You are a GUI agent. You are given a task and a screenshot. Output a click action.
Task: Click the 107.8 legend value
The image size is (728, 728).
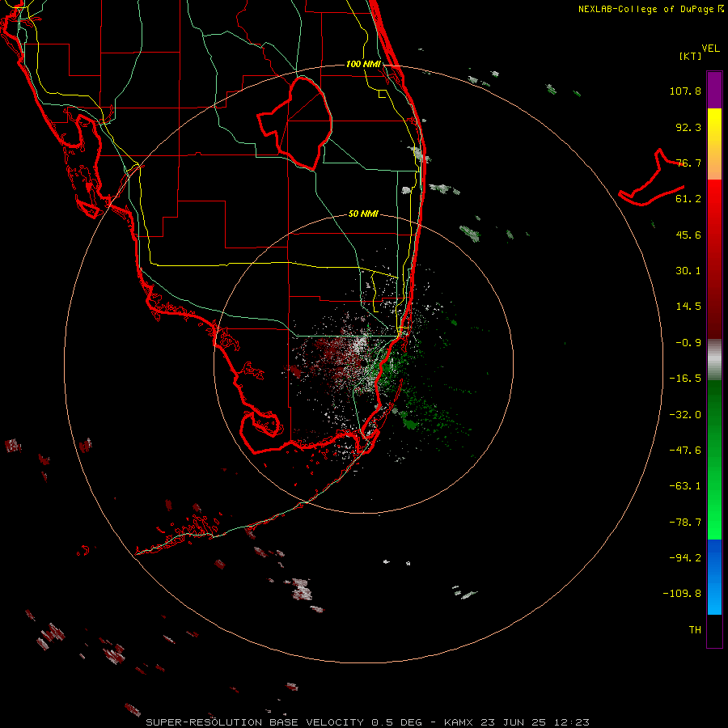pos(685,91)
